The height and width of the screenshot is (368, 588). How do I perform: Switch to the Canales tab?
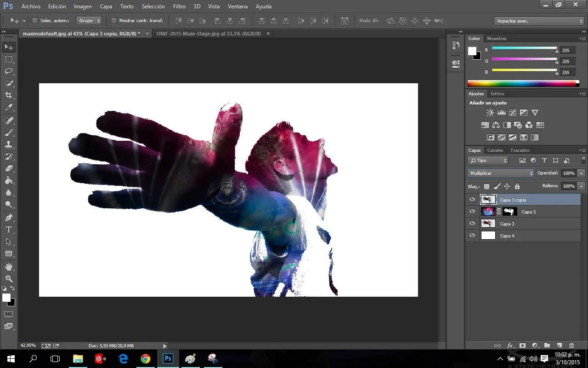(x=495, y=150)
